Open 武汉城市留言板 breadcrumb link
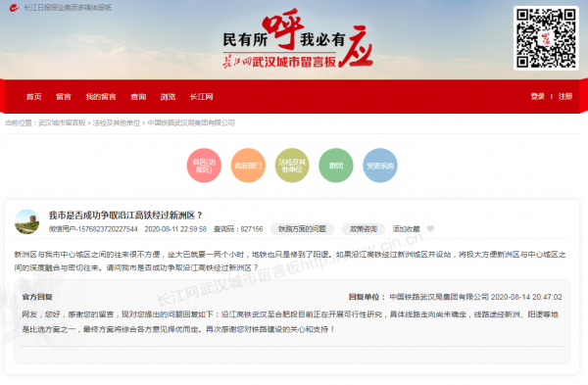Screen dimensions: 588x385 [x=62, y=123]
